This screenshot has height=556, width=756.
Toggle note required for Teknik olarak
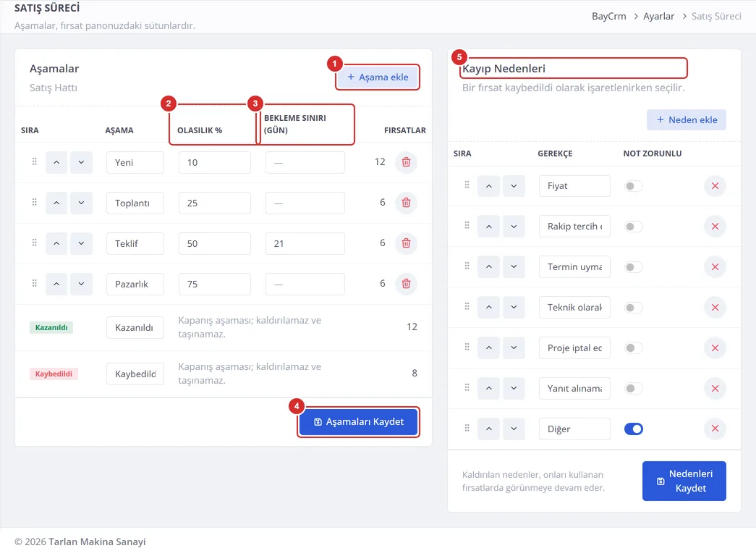pos(634,308)
